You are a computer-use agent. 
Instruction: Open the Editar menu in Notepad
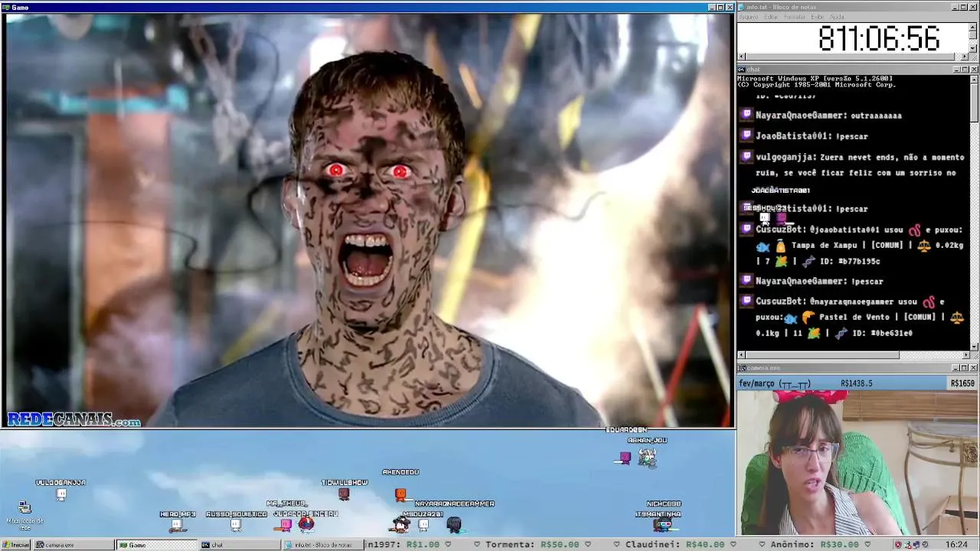click(x=771, y=17)
